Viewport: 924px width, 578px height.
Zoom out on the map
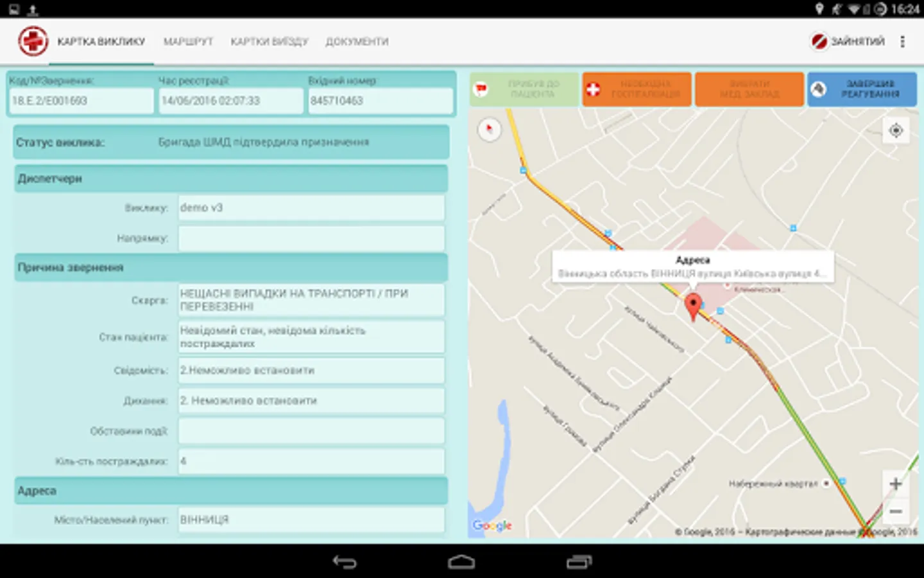pyautogui.click(x=896, y=512)
